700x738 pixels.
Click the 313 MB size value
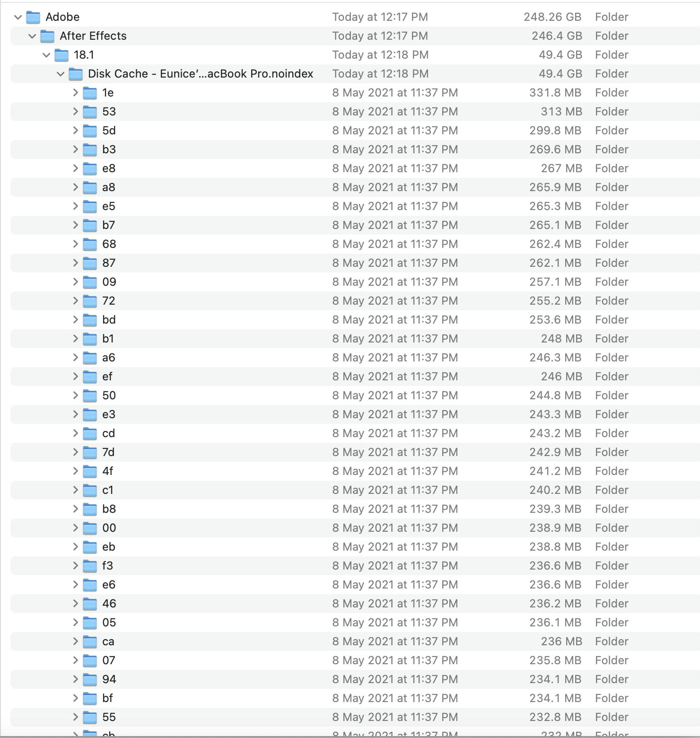tap(561, 112)
